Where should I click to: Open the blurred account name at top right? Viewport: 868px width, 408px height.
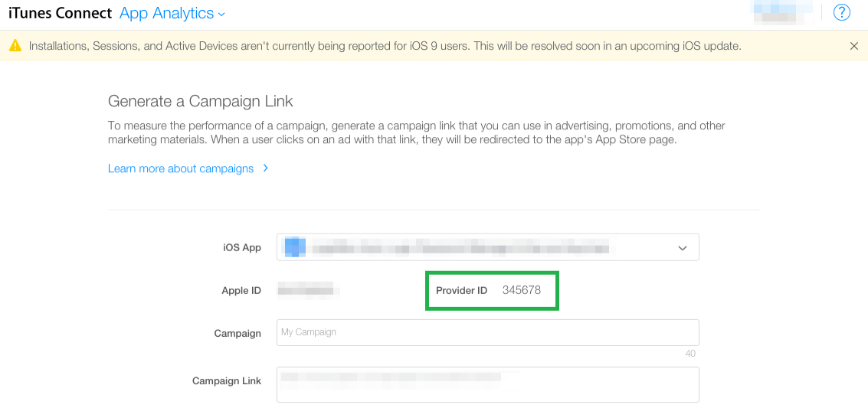pyautogui.click(x=781, y=12)
